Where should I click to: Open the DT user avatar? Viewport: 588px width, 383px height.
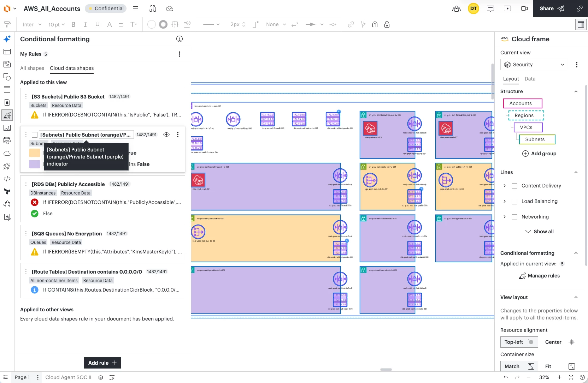point(474,8)
